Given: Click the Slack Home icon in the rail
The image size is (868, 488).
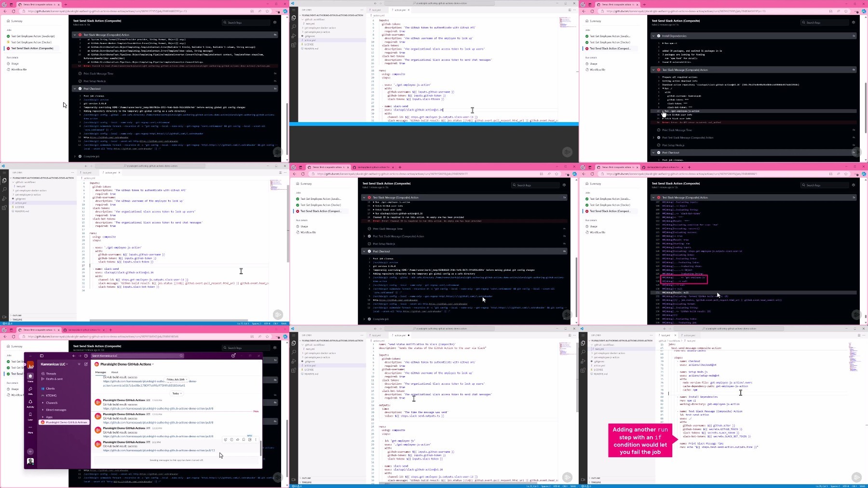Looking at the screenshot, I should click(x=30, y=377).
